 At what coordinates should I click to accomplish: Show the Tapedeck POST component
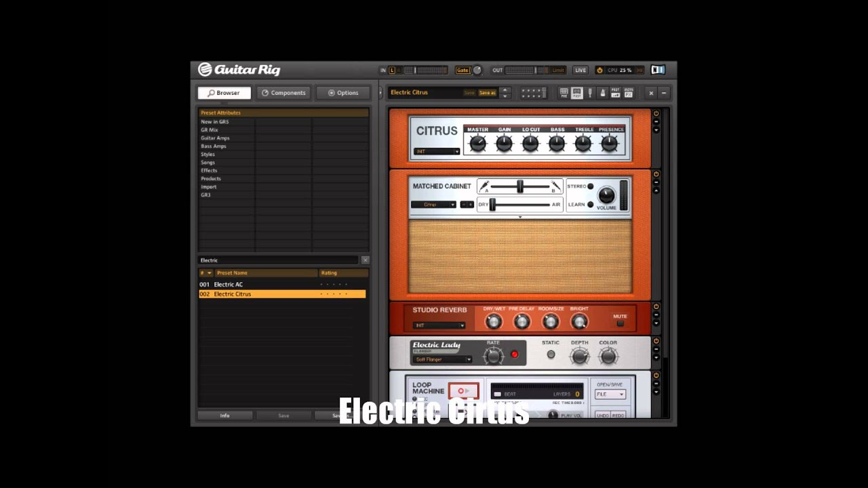(x=577, y=93)
